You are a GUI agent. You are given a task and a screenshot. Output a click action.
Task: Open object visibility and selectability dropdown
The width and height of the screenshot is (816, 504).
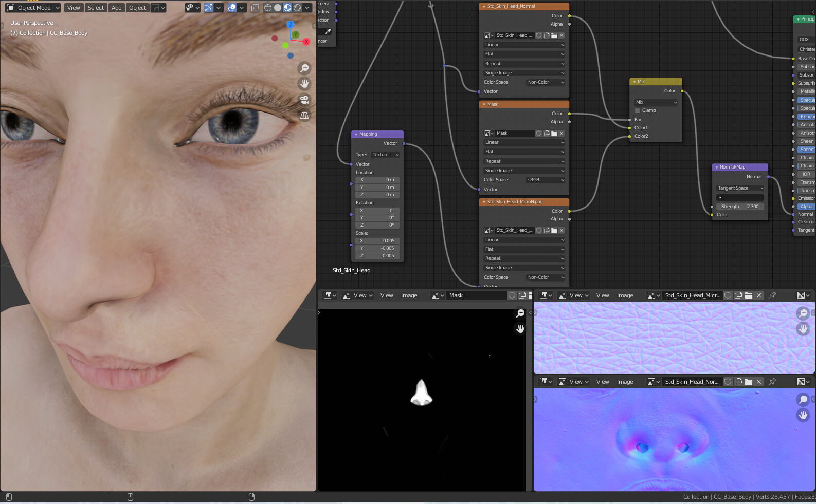pyautogui.click(x=193, y=8)
